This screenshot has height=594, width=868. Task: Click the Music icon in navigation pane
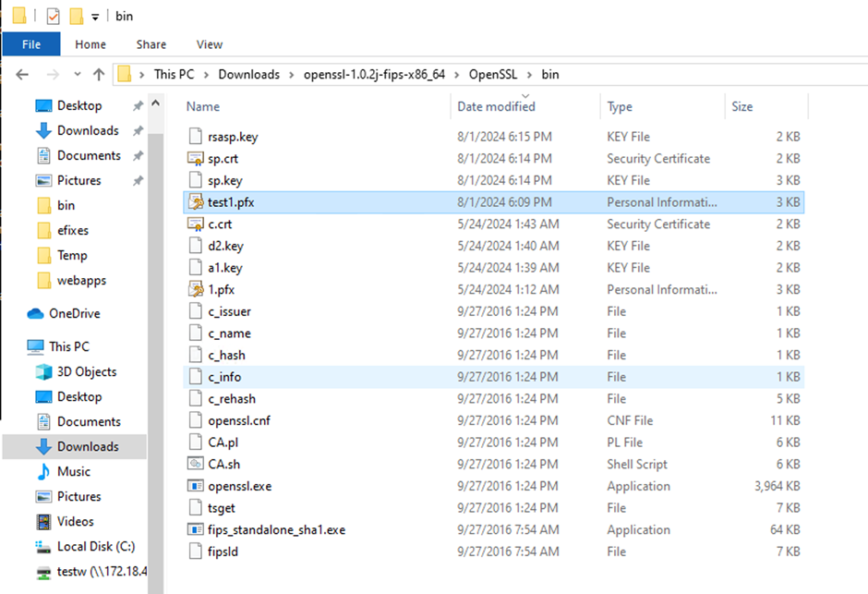(x=42, y=471)
